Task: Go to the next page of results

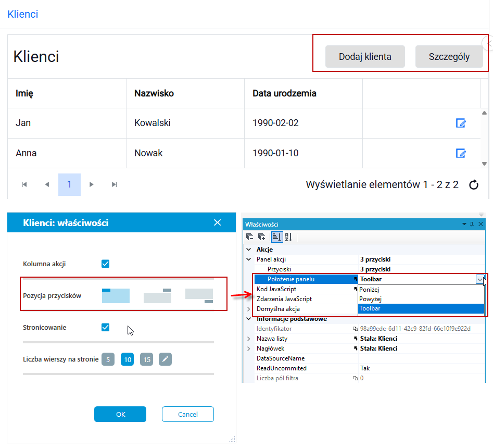Action: point(92,184)
